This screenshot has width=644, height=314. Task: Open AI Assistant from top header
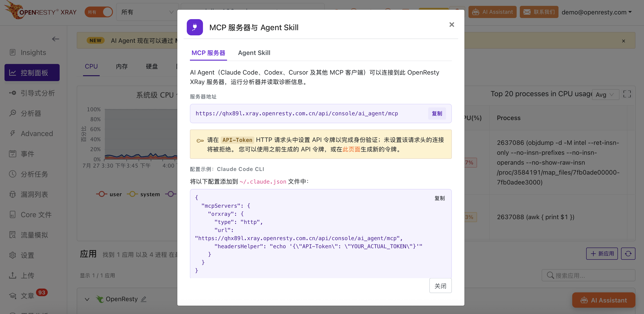(x=492, y=12)
